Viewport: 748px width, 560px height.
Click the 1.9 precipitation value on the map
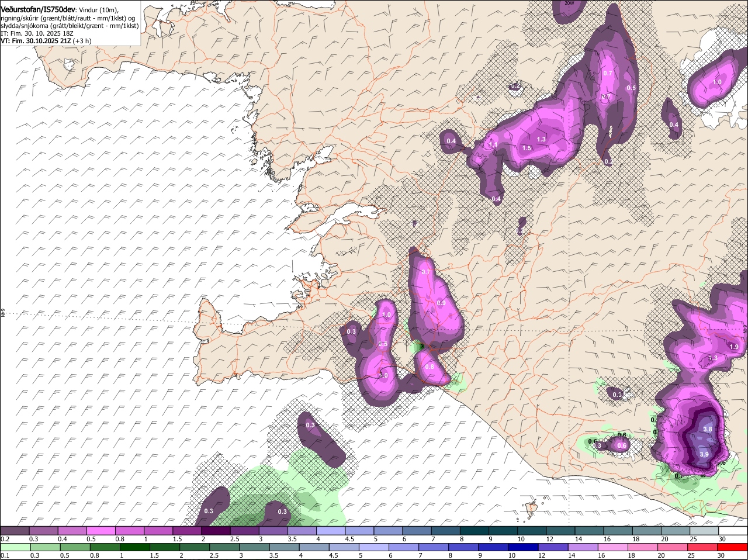[x=734, y=347]
